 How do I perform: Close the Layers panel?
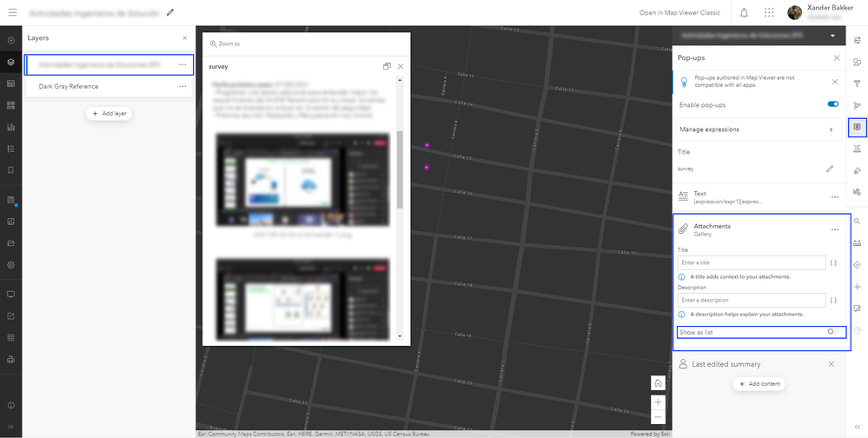[185, 38]
